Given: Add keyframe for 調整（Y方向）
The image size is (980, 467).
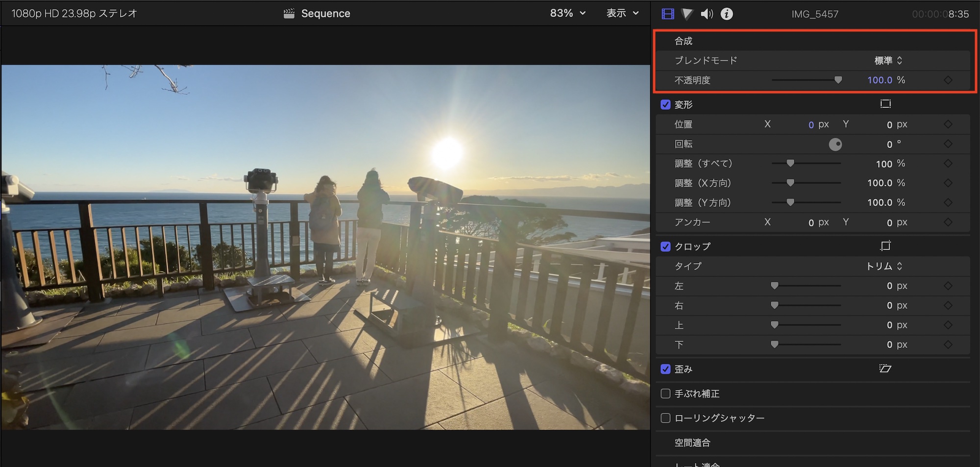Looking at the screenshot, I should pyautogui.click(x=948, y=202).
